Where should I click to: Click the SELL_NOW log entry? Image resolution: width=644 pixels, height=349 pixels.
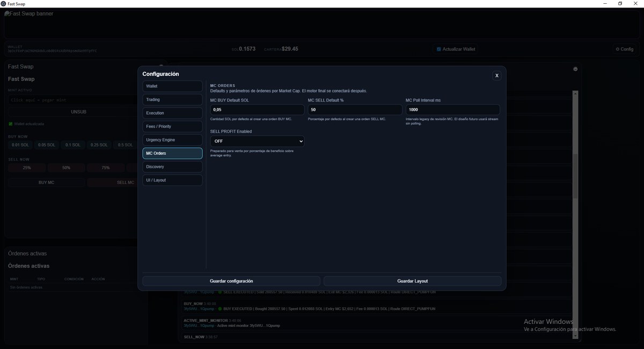click(376, 337)
